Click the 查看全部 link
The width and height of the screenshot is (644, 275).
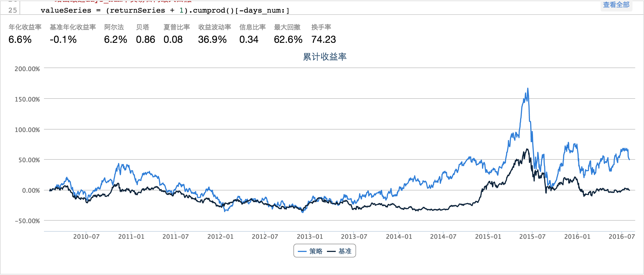(x=616, y=5)
